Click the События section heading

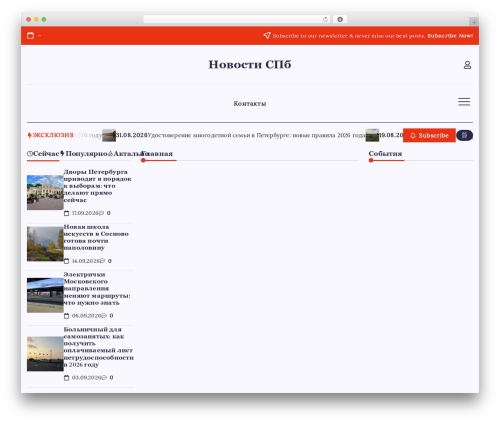coord(385,154)
